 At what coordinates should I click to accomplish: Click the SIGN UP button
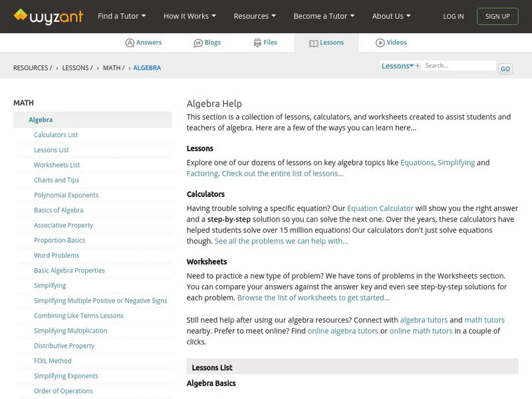497,16
